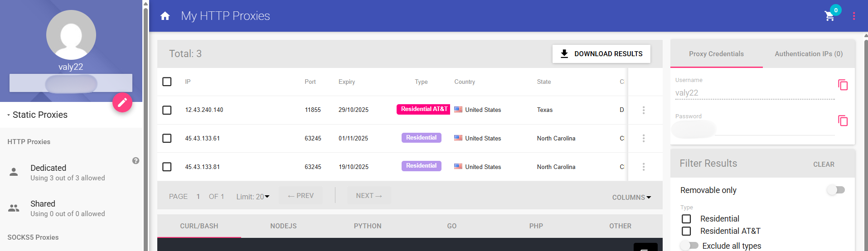Open the top-right three-dot menu
Image resolution: width=868 pixels, height=251 pixels.
(x=854, y=16)
